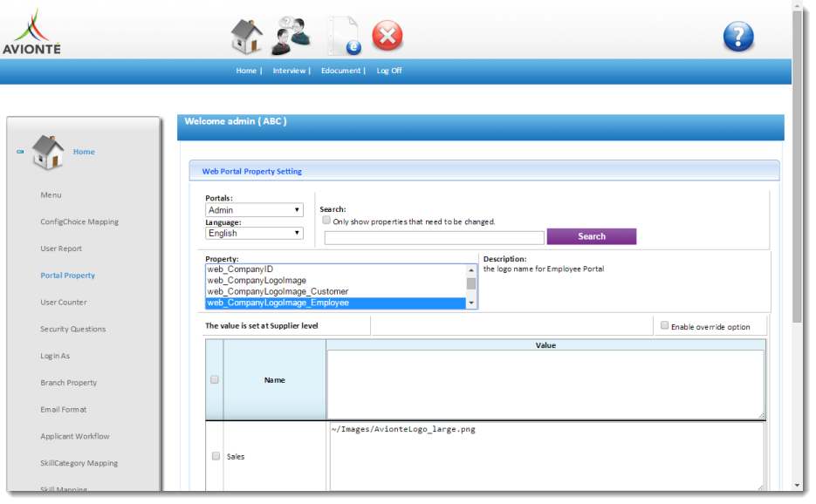The image size is (816, 504).
Task: Click the Edocument link in navigation bar
Action: (342, 71)
